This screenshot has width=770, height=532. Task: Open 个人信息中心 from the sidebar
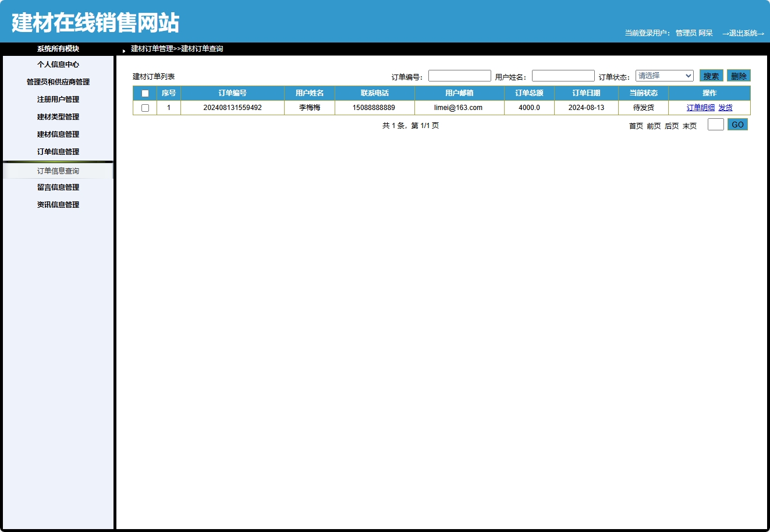[58, 64]
